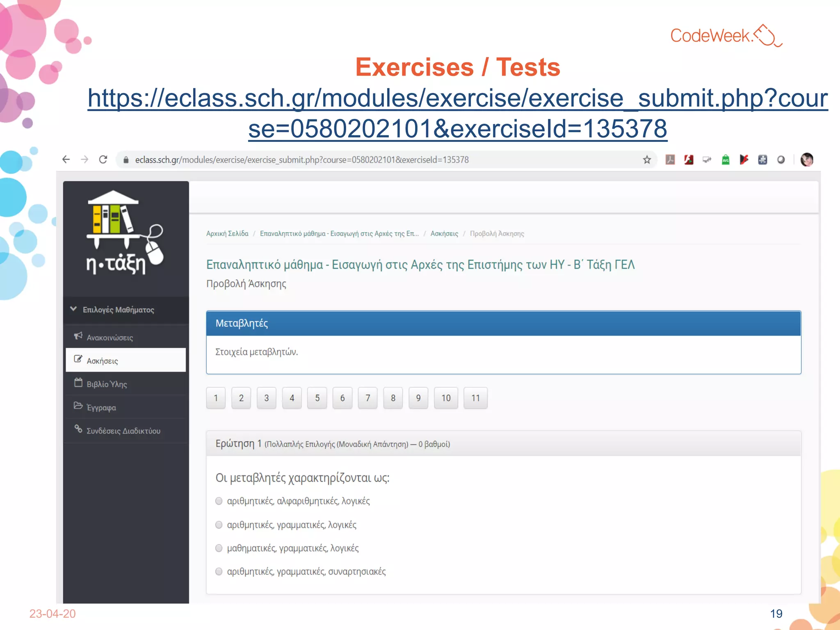This screenshot has height=630, width=840.
Task: Select answer μαθηματικές, γραμματικές, λογικές
Action: (x=219, y=548)
